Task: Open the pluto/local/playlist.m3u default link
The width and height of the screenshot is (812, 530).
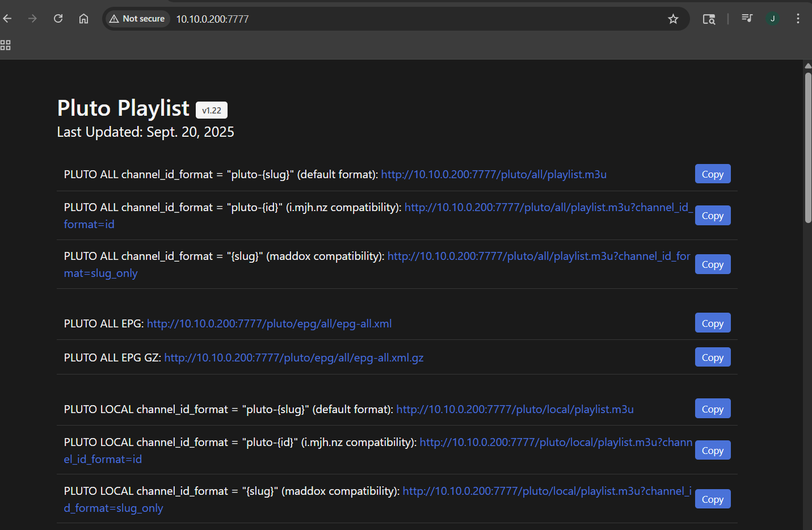Action: pyautogui.click(x=514, y=409)
